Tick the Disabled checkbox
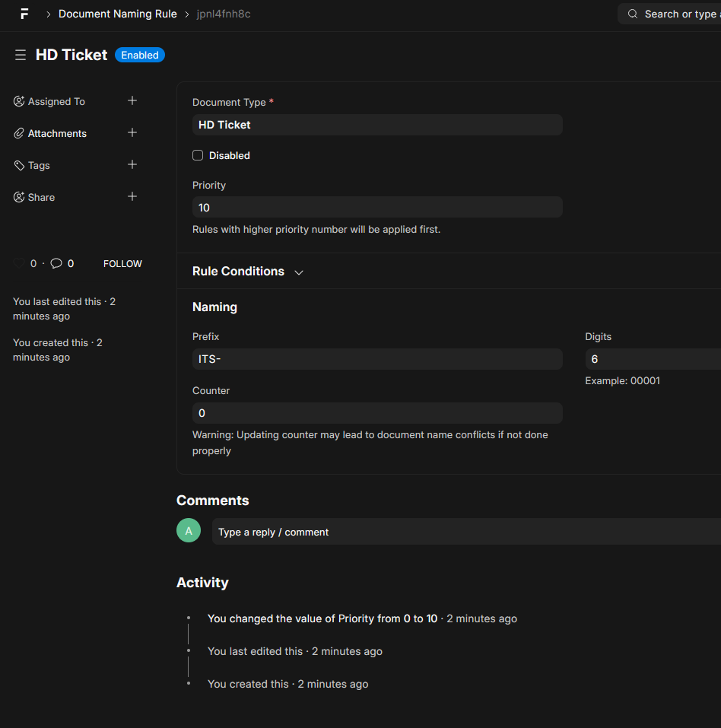721x728 pixels. pyautogui.click(x=198, y=155)
